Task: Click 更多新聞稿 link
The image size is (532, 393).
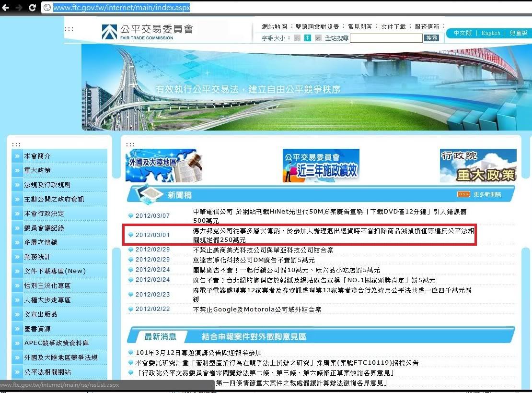Action: (487, 194)
